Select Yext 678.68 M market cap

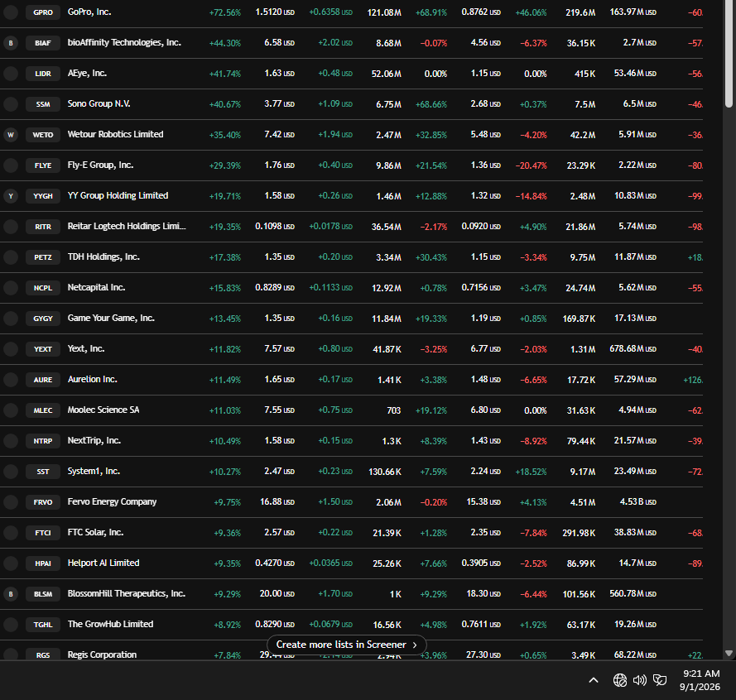pyautogui.click(x=633, y=348)
